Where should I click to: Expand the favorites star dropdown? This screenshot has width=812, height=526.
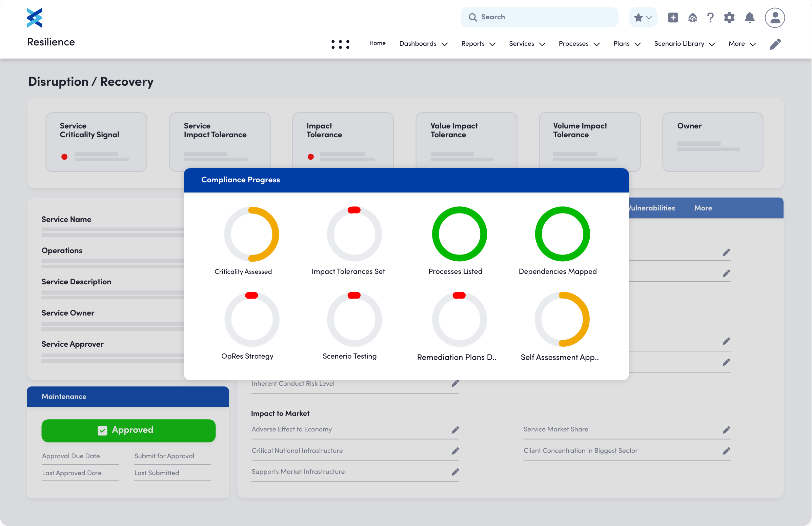643,17
